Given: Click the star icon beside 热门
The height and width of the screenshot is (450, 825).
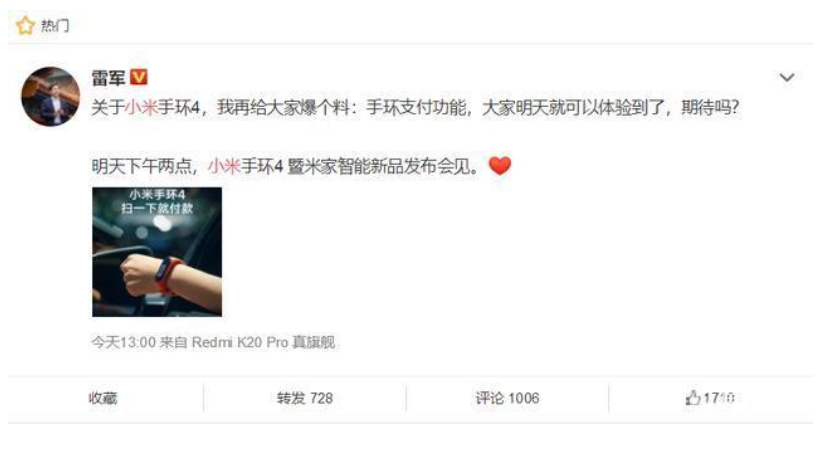Looking at the screenshot, I should coord(25,25).
